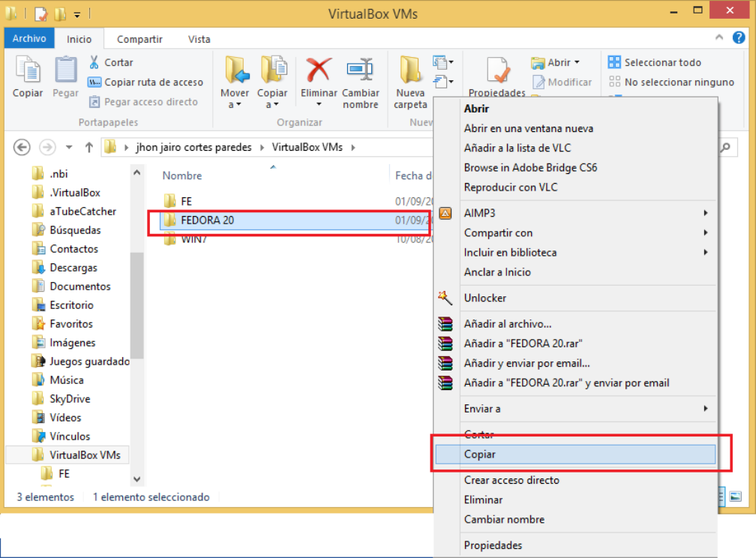Select the FE folder in file list
The width and height of the screenshot is (756, 558).
pyautogui.click(x=186, y=201)
